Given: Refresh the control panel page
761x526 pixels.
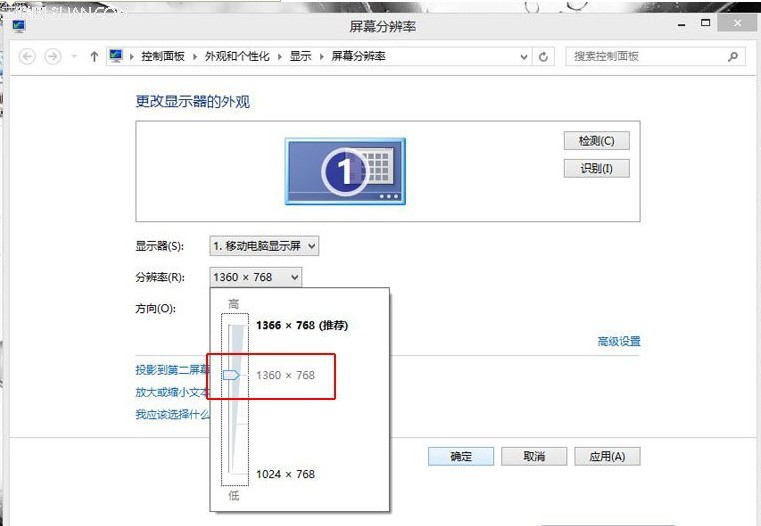Looking at the screenshot, I should (544, 57).
